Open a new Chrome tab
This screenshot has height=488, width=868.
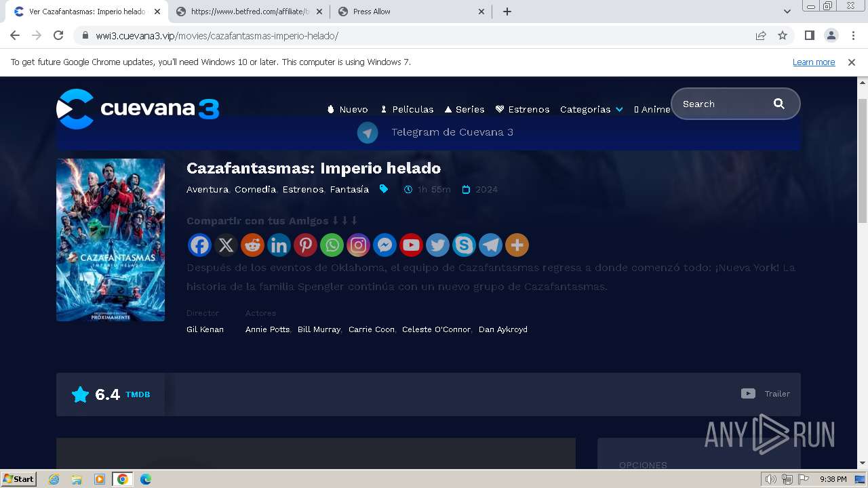pos(507,12)
